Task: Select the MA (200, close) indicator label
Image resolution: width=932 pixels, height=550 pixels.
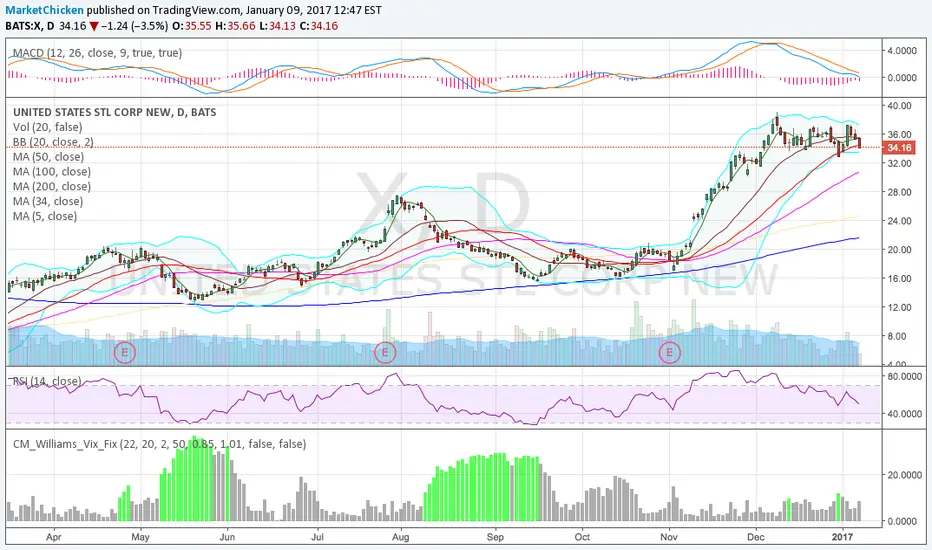Action: point(52,187)
